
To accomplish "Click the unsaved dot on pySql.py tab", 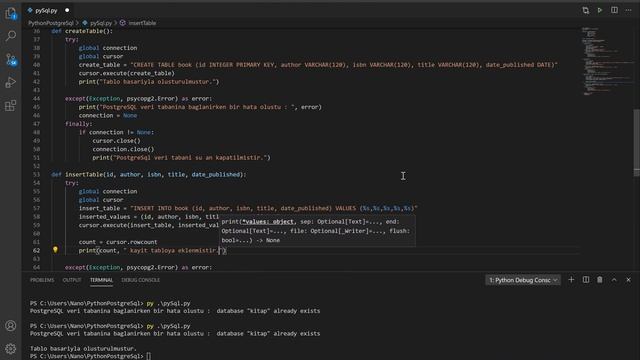I will pyautogui.click(x=67, y=10).
